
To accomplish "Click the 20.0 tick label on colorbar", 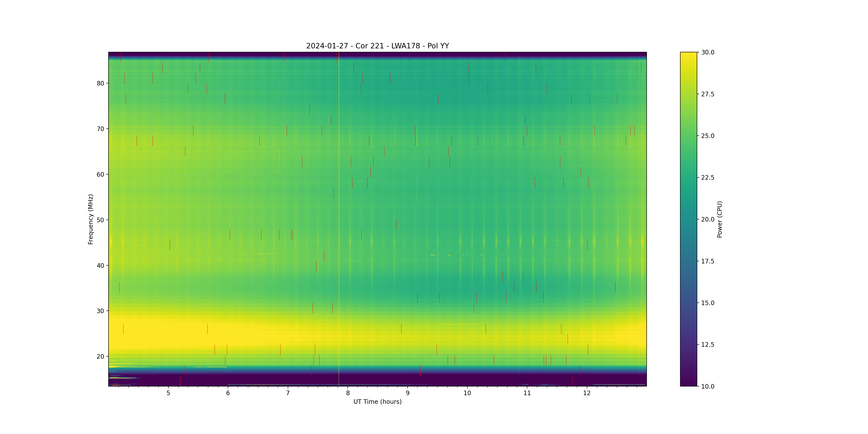I will coord(708,219).
